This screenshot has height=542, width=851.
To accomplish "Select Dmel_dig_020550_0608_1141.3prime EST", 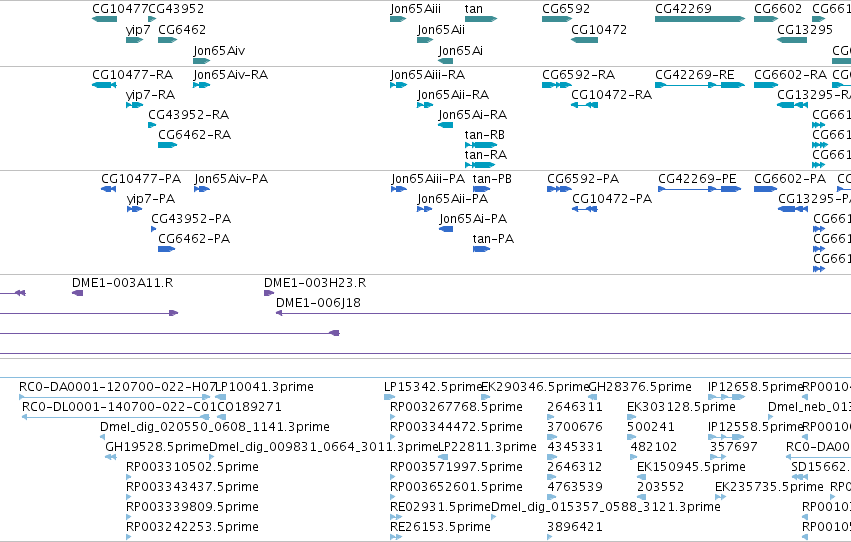I will point(103,437).
